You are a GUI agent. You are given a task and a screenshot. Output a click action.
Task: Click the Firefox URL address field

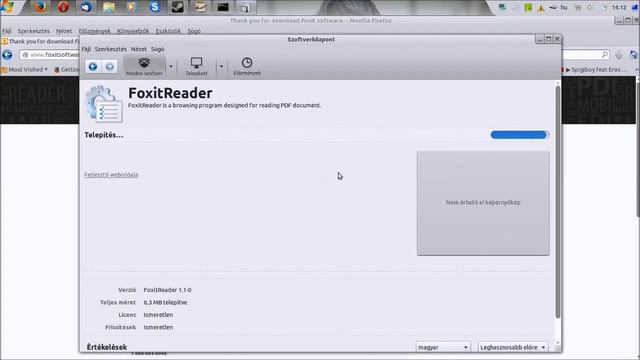pos(50,55)
